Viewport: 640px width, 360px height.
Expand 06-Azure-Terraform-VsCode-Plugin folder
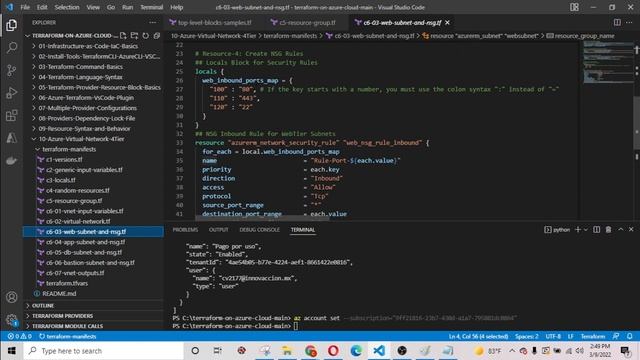86,98
